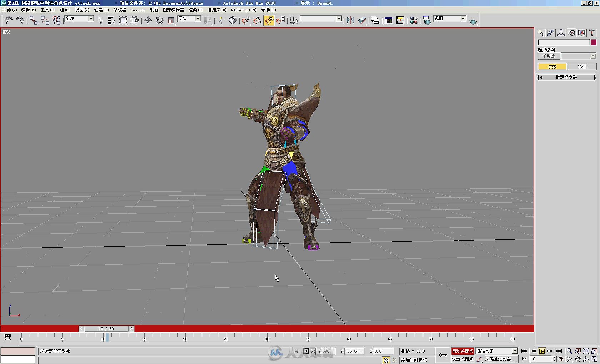Select the Link tool icon
This screenshot has height=364, width=600.
(33, 20)
